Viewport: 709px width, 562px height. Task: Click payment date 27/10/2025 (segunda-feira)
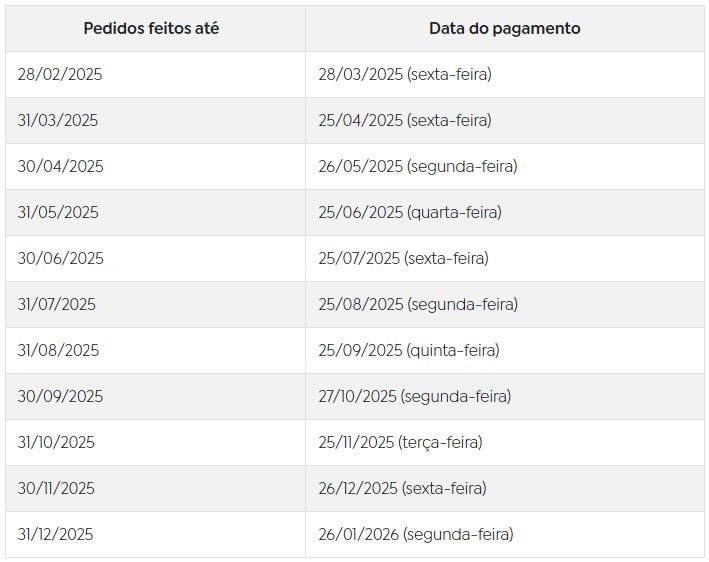415,396
